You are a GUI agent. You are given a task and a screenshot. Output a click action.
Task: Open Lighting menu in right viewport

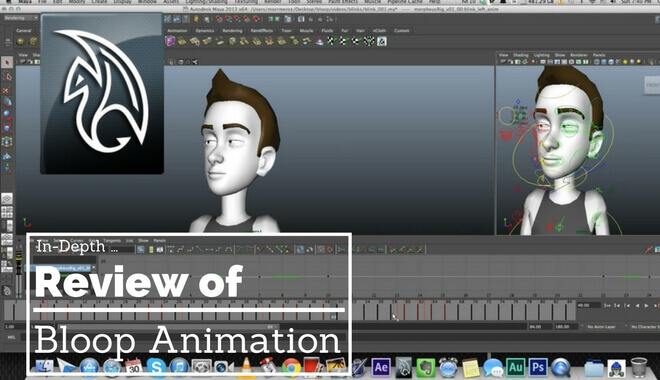542,55
